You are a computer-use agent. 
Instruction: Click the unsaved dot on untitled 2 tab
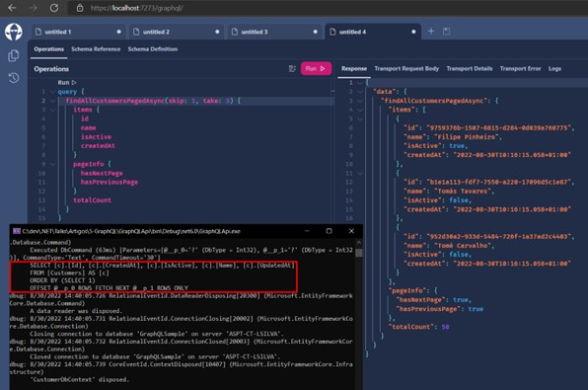[217, 32]
